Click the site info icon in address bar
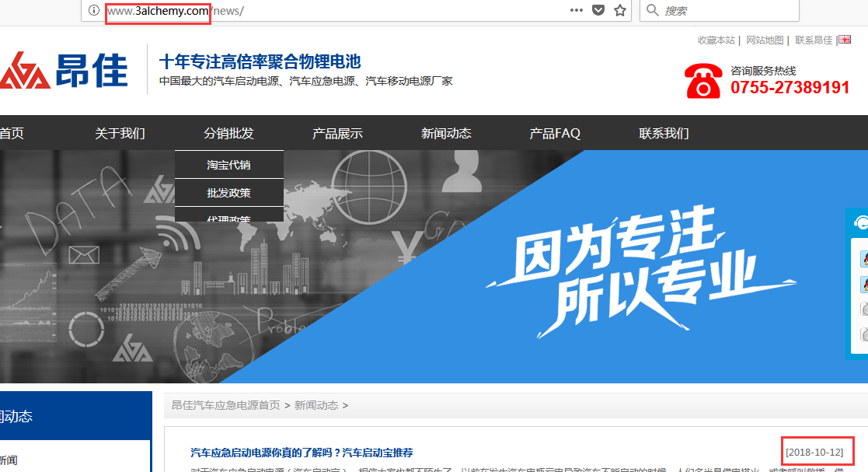Image resolution: width=868 pixels, height=472 pixels. [93, 11]
